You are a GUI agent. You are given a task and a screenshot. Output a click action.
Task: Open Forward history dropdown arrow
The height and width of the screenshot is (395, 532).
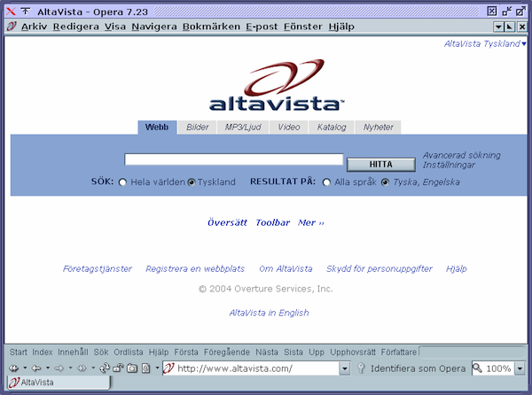pyautogui.click(x=70, y=368)
